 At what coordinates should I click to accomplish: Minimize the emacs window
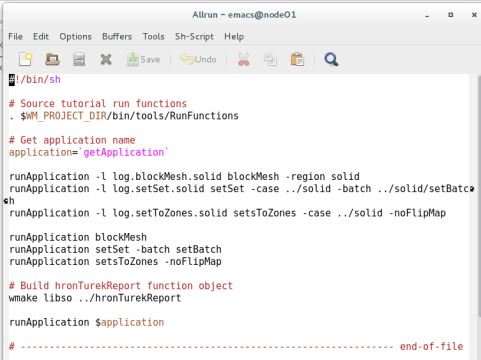click(x=427, y=15)
